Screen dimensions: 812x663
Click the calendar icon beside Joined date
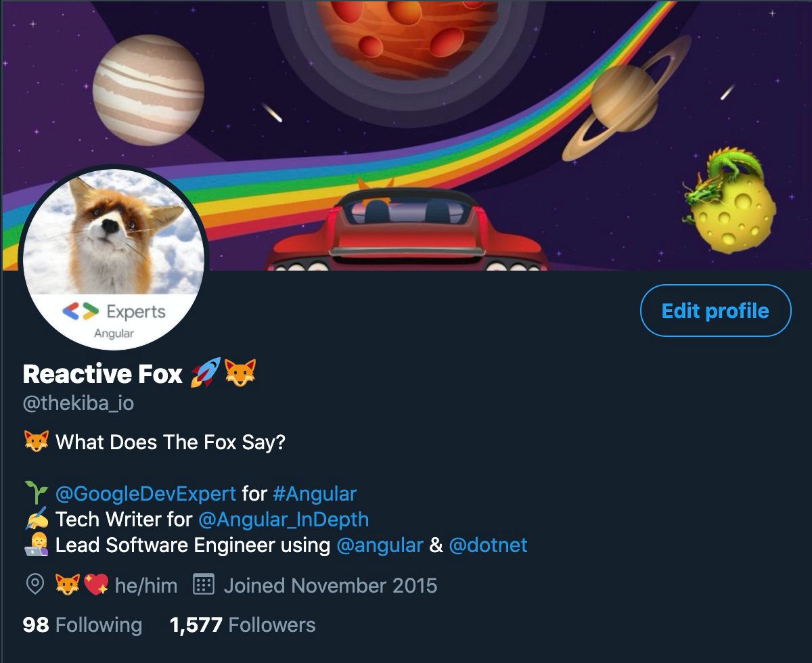[x=204, y=585]
